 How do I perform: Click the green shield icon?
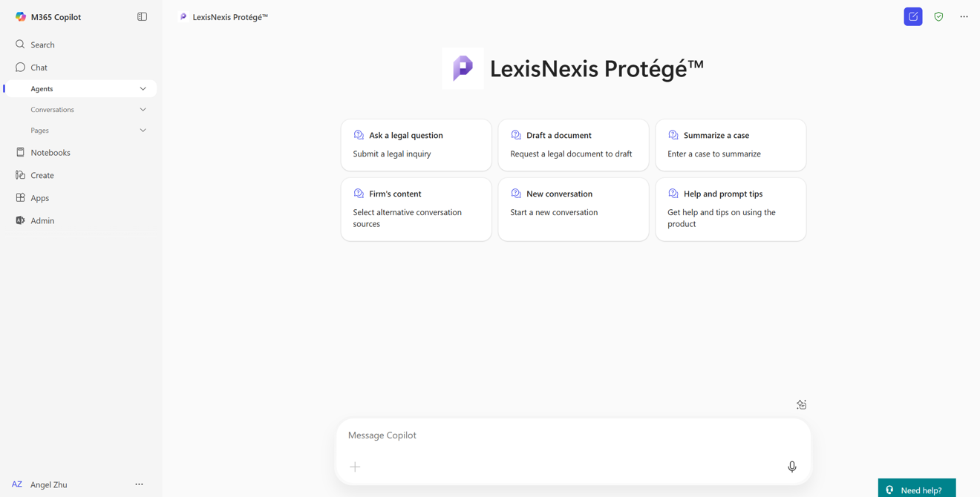(x=938, y=16)
